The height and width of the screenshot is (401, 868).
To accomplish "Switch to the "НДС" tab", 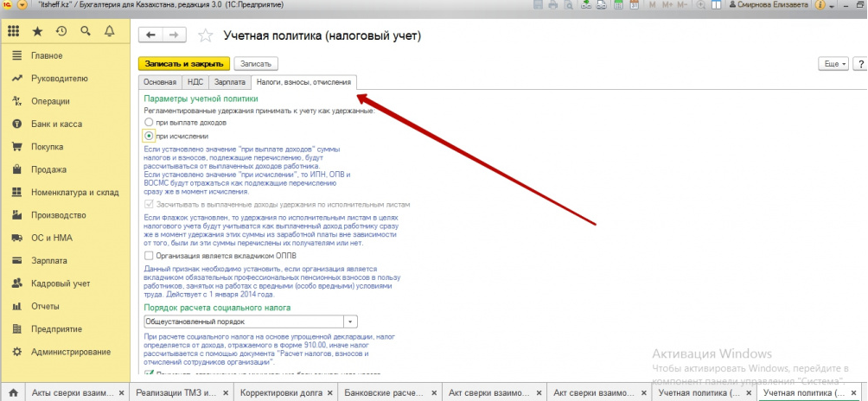I will 194,82.
